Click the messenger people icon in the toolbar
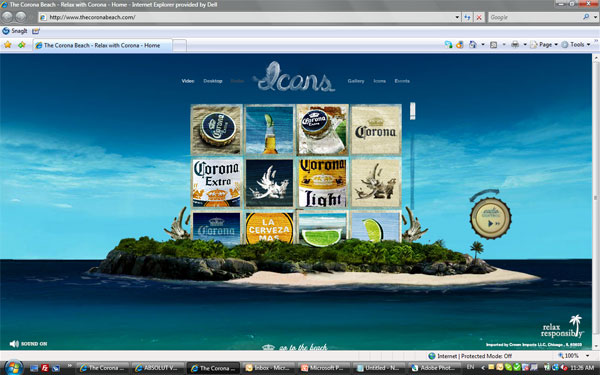 click(x=448, y=45)
